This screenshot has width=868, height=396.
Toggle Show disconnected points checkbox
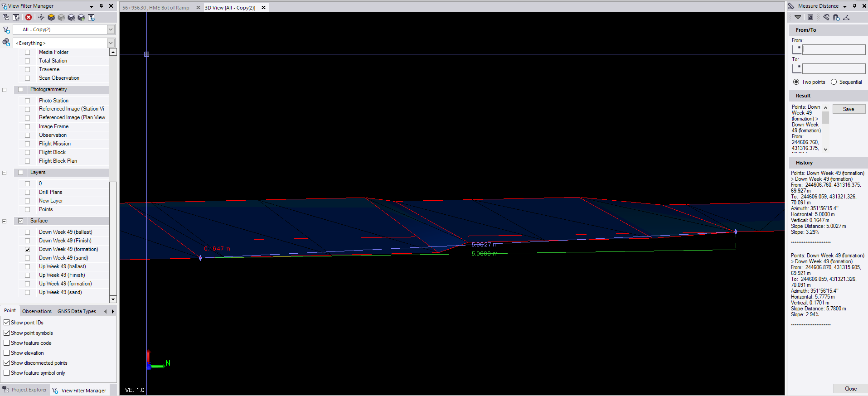coord(7,363)
